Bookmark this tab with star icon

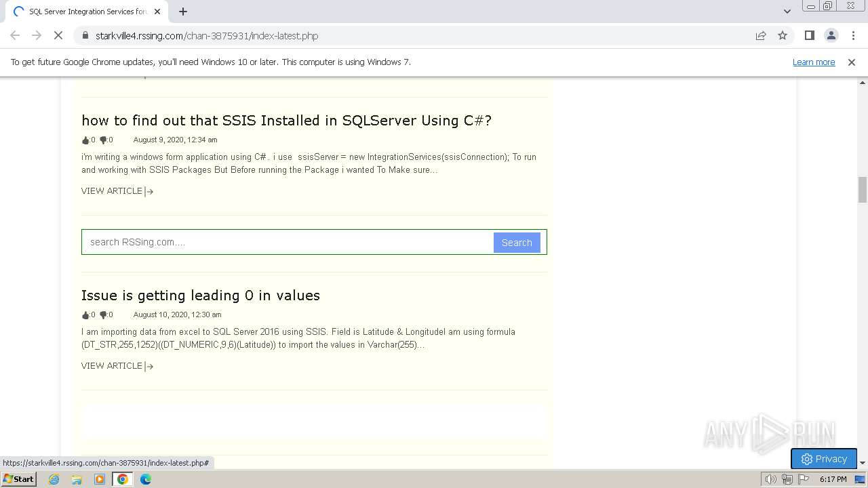point(783,35)
